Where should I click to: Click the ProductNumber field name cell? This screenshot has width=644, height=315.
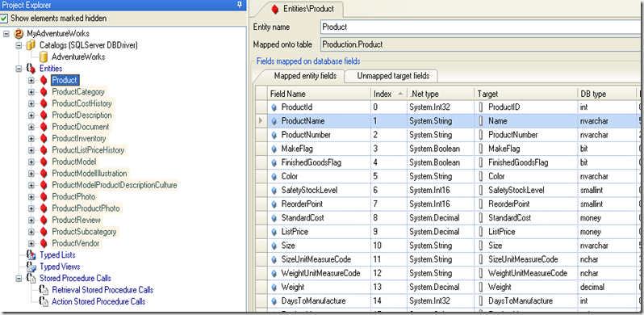coord(319,135)
